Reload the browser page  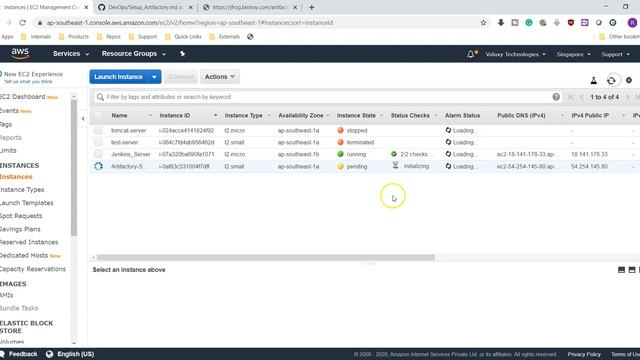coord(22,23)
